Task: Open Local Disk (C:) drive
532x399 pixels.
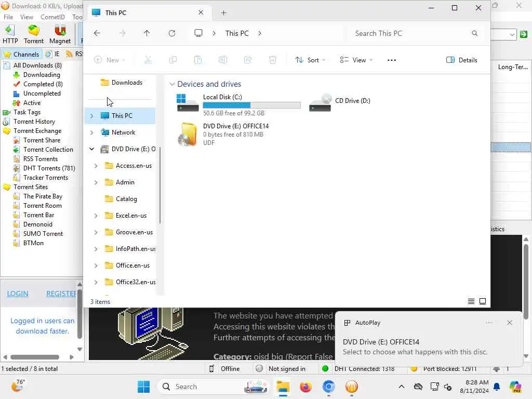Action: tap(238, 104)
